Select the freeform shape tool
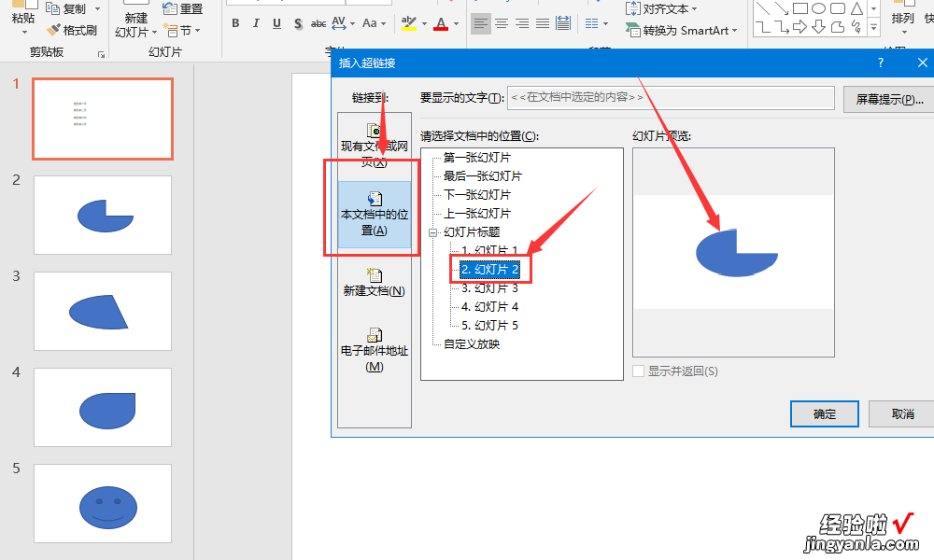 pyautogui.click(x=838, y=27)
